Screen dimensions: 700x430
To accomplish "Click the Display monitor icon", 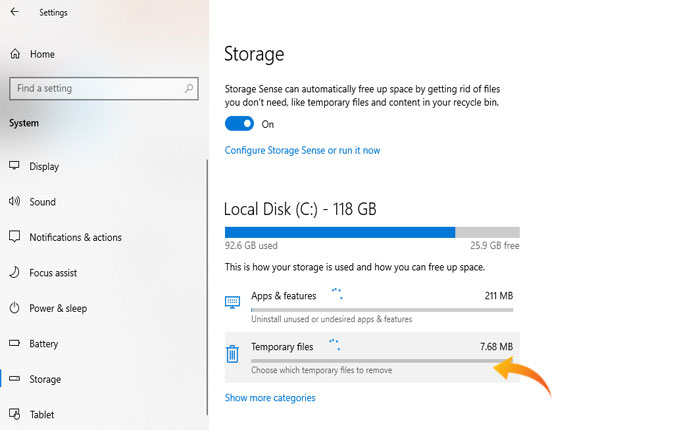I will point(14,166).
